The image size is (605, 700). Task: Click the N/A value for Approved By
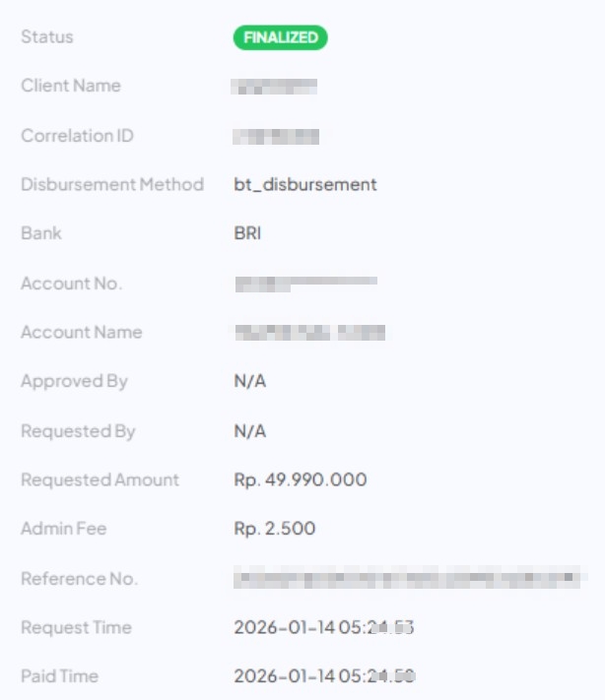coord(250,382)
